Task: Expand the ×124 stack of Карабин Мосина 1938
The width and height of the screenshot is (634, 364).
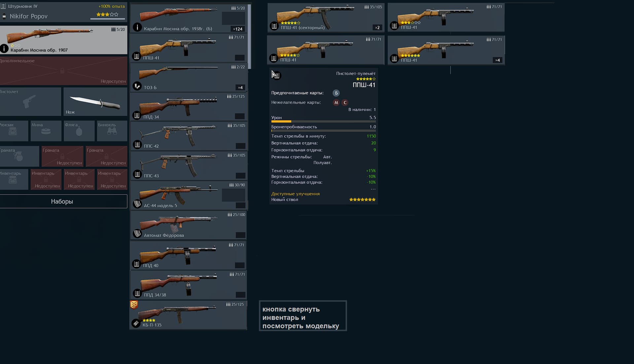Action: pyautogui.click(x=238, y=29)
